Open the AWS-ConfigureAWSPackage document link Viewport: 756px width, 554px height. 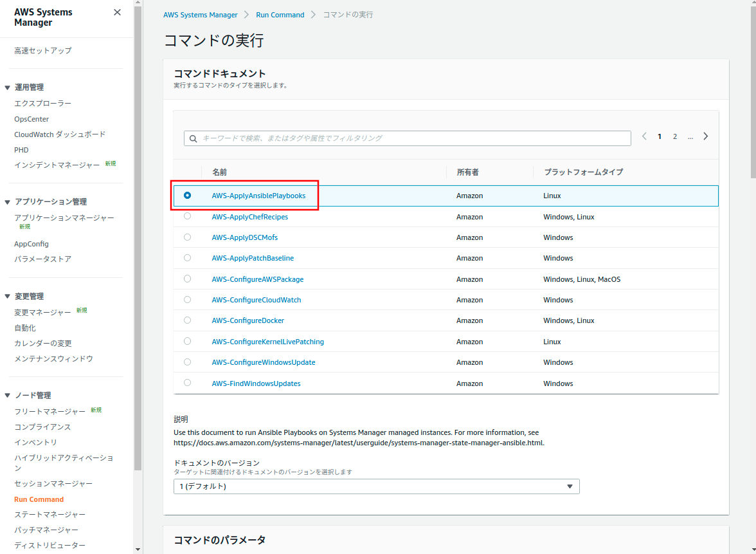(x=257, y=279)
